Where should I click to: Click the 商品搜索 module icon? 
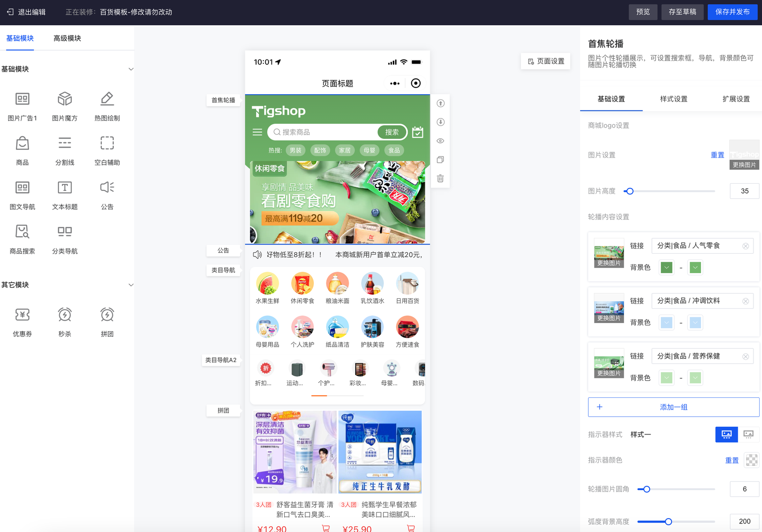[22, 238]
